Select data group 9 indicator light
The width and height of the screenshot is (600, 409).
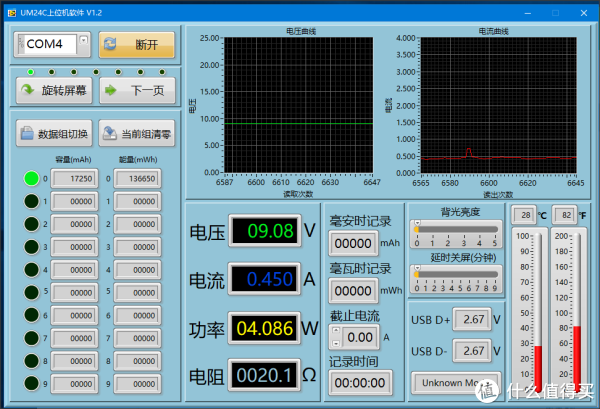(x=31, y=383)
